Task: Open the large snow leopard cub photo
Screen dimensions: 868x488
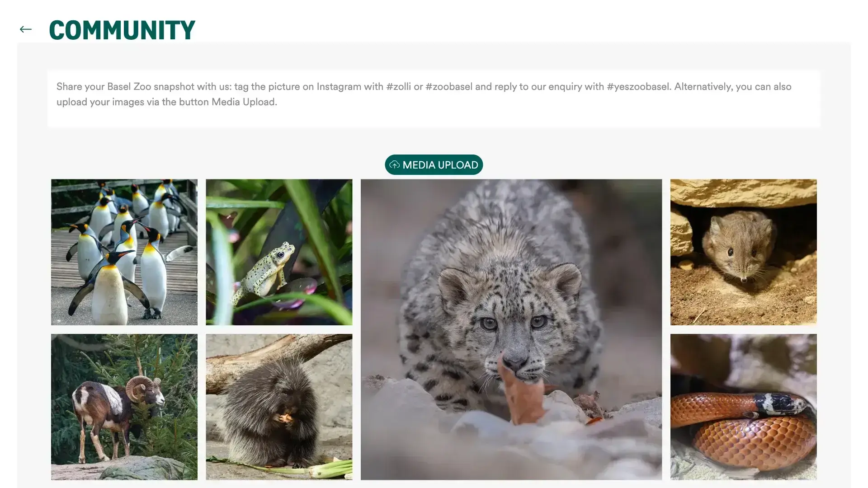Action: [511, 329]
